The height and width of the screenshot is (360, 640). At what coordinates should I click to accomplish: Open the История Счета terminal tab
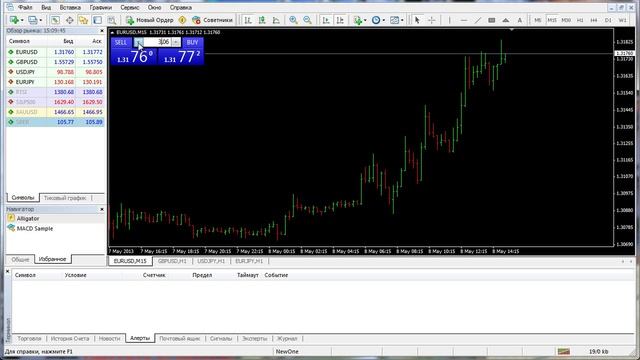pos(70,339)
